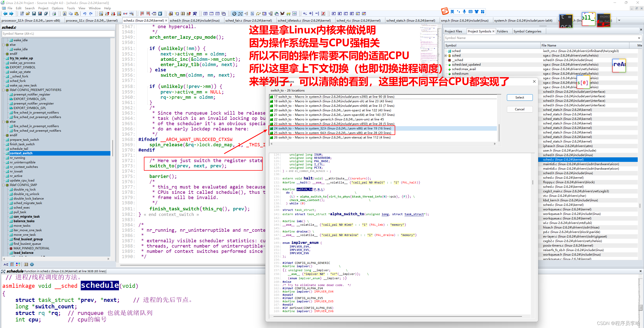Collapse the ifdef CONFIG_SMP tree node

4,185
